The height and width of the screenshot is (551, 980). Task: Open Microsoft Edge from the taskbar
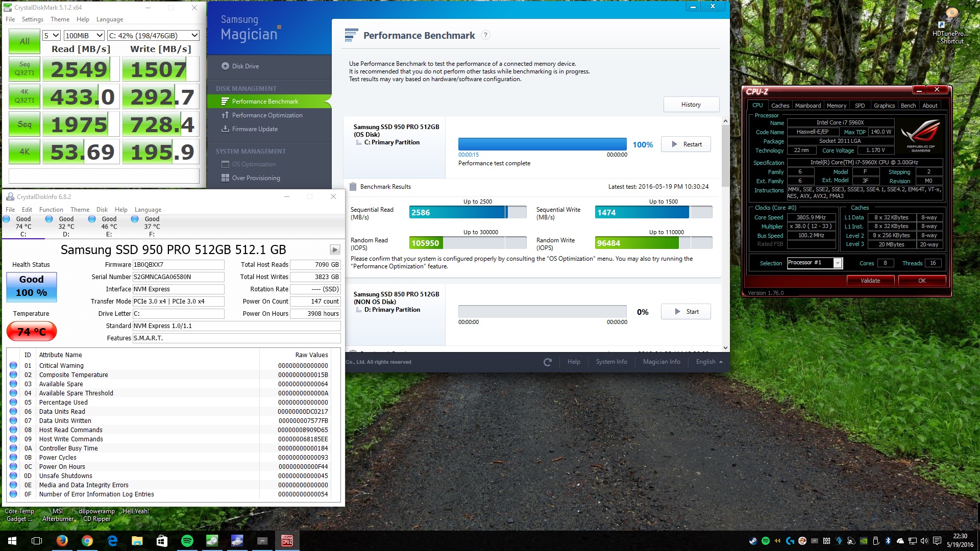click(112, 540)
